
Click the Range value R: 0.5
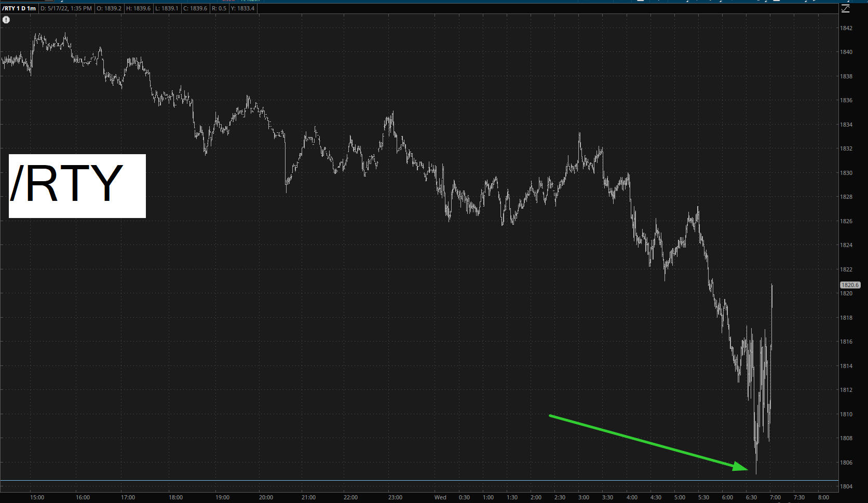click(x=219, y=8)
